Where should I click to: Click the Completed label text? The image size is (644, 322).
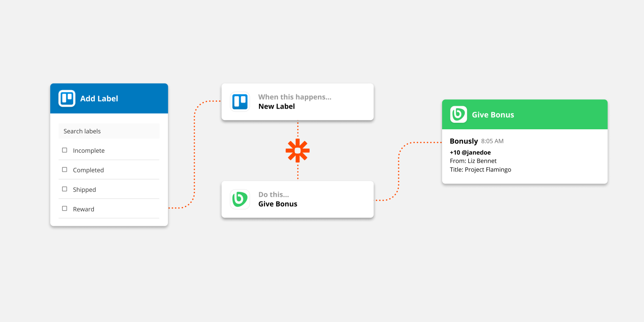[88, 170]
